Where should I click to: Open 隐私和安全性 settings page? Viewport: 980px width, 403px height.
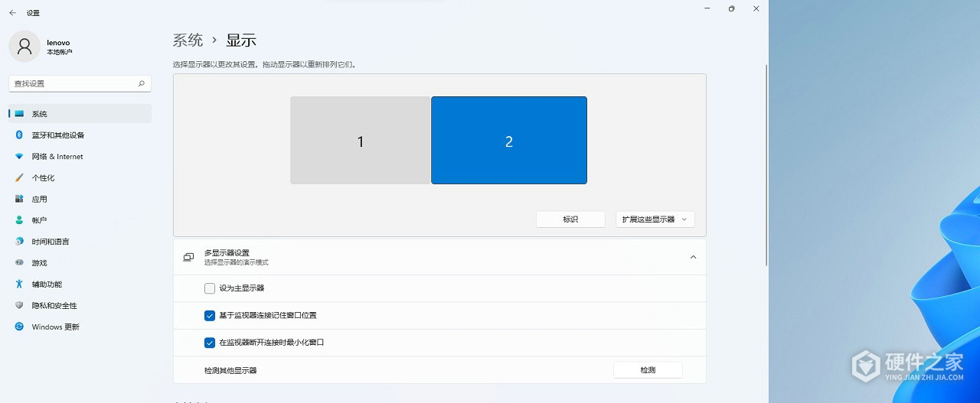(x=80, y=305)
